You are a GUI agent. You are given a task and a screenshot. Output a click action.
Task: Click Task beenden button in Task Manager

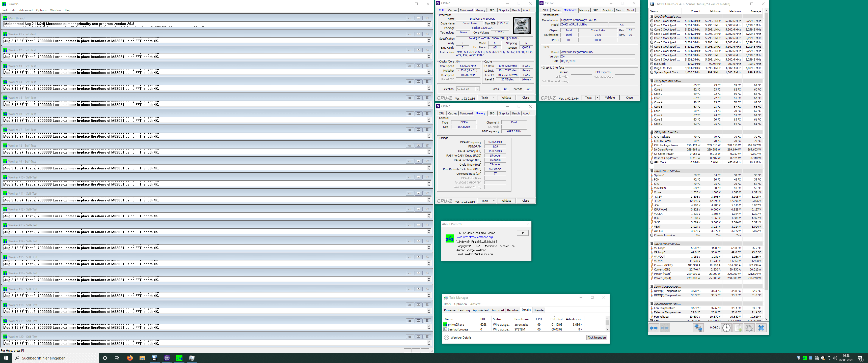tap(597, 337)
